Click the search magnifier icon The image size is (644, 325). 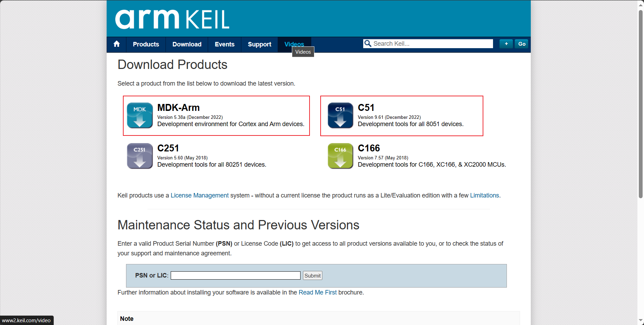click(x=368, y=43)
